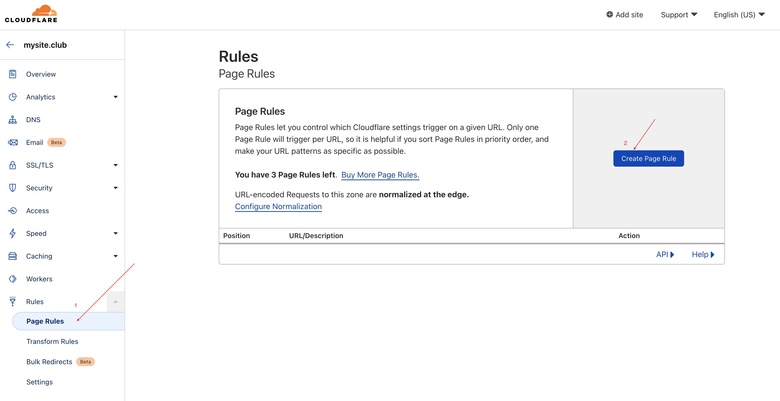
Task: Select Transform Rules in sidebar
Action: pos(52,342)
